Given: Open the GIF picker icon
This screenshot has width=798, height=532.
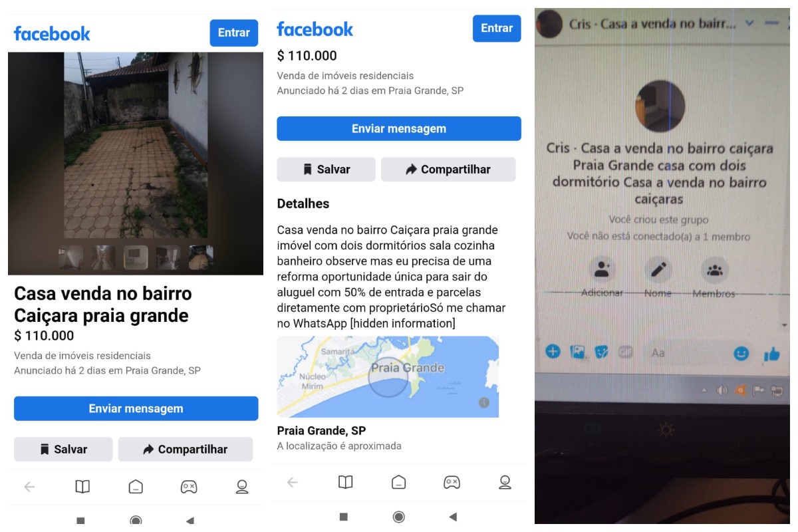Looking at the screenshot, I should coord(625,352).
